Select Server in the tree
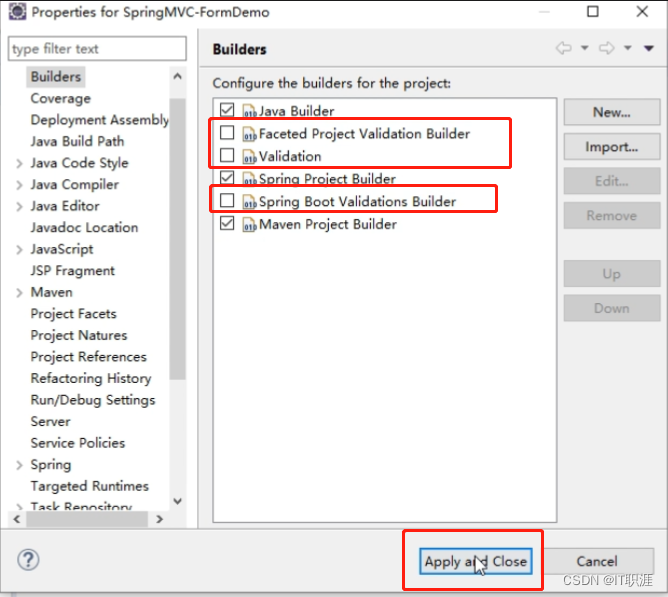 point(50,421)
